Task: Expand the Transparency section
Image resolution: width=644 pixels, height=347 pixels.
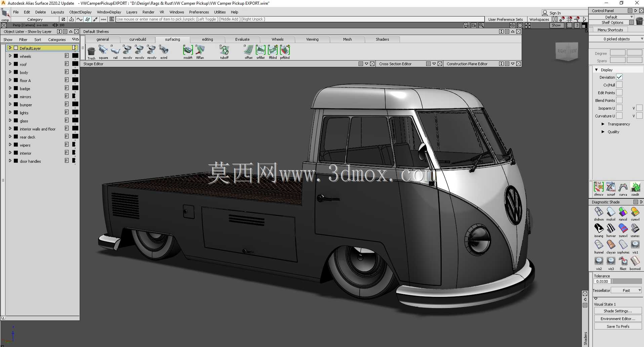Action: 603,124
